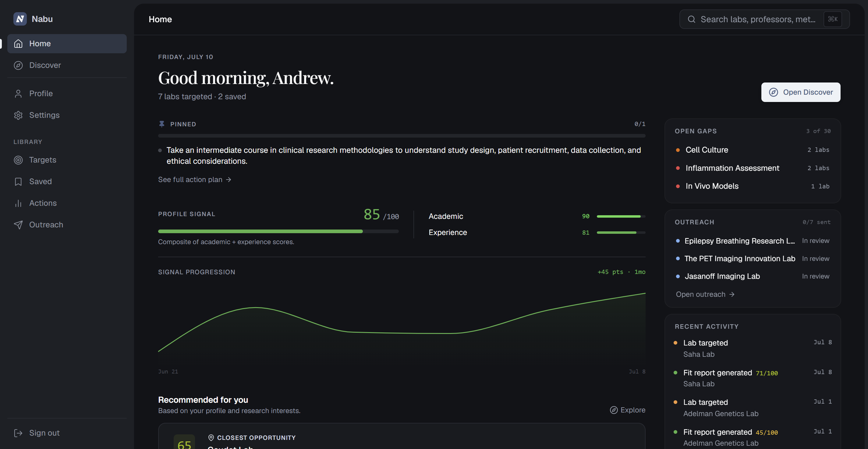Click Sign out
Viewport: 868px width, 449px height.
coord(67,433)
